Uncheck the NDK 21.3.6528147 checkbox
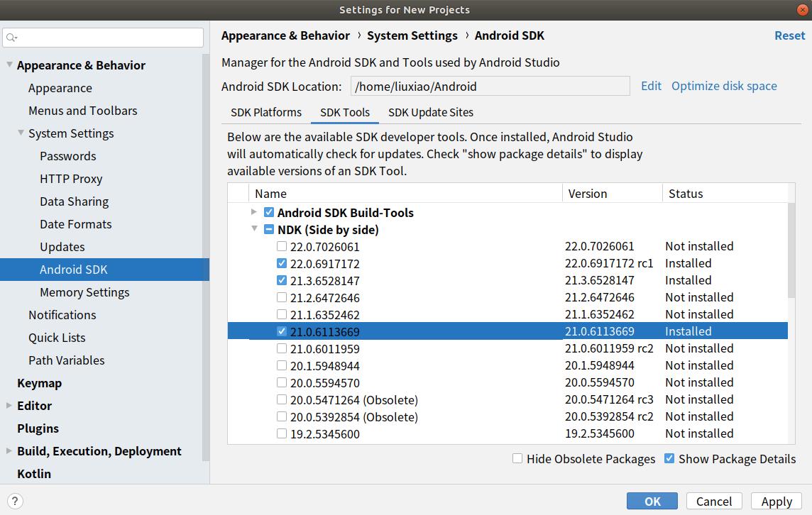 pos(282,281)
